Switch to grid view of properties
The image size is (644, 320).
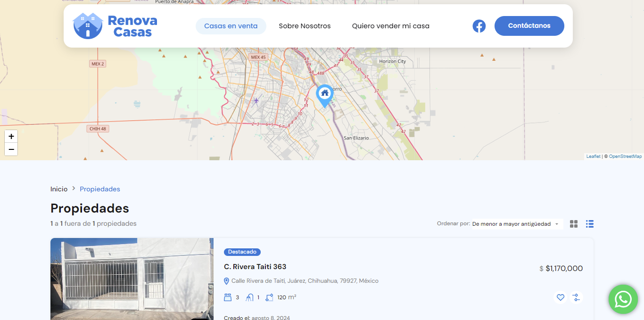[x=574, y=224]
